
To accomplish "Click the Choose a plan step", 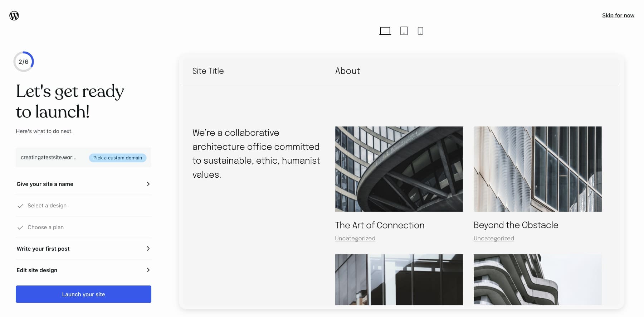I will click(83, 227).
